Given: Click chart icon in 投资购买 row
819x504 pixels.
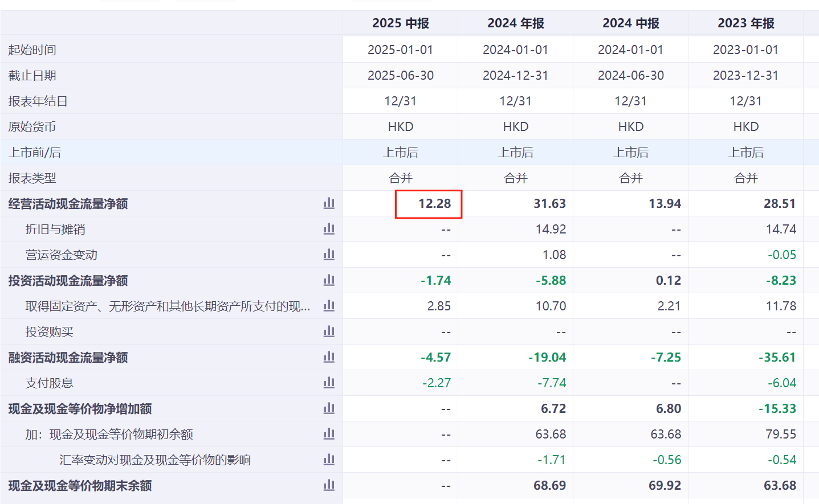Looking at the screenshot, I should [x=329, y=331].
